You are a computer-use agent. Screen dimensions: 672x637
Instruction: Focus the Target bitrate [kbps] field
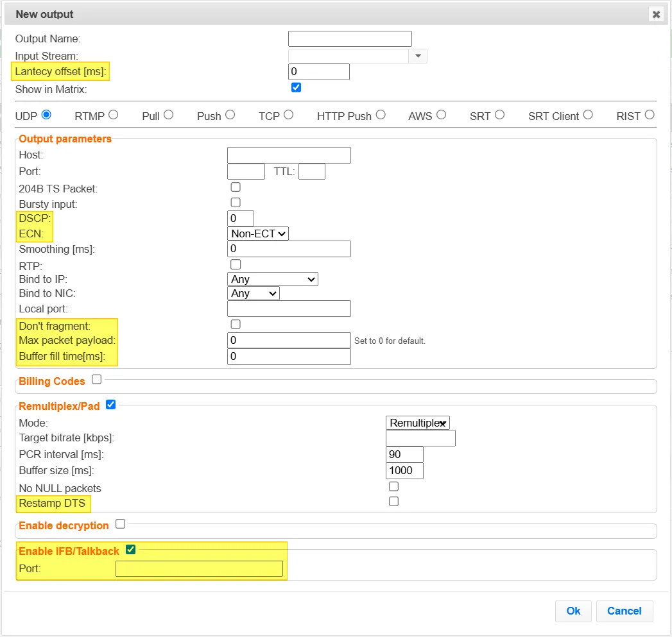tap(421, 438)
